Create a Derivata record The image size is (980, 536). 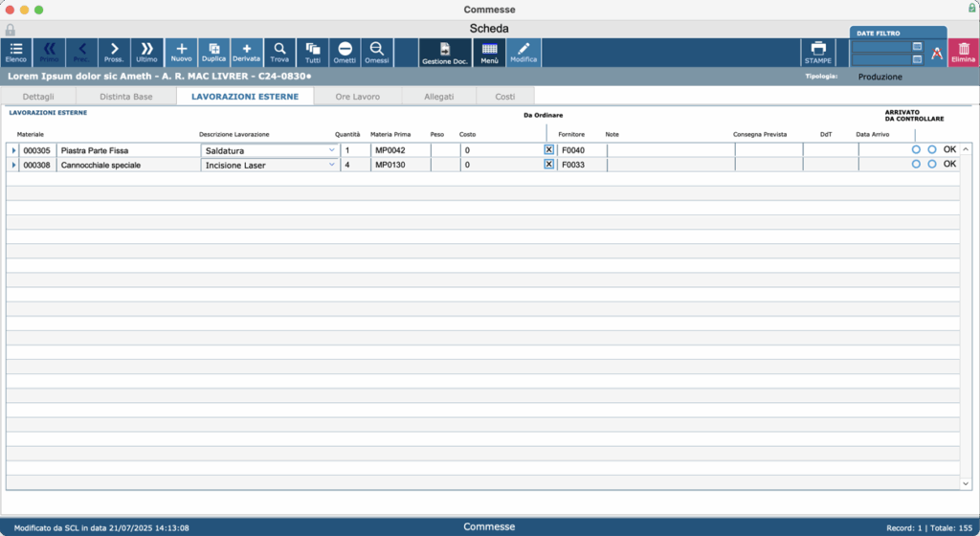coord(246,53)
